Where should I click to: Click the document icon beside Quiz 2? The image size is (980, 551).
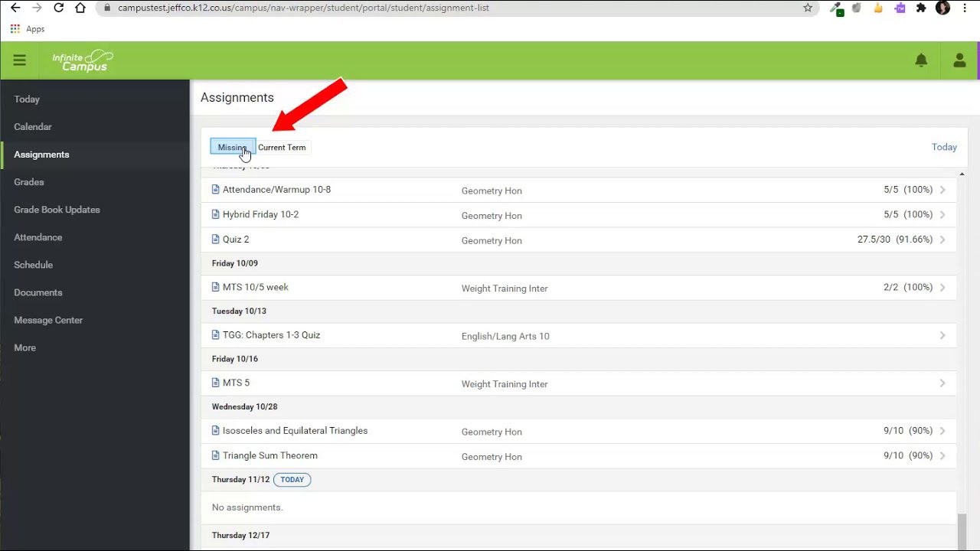[216, 240]
